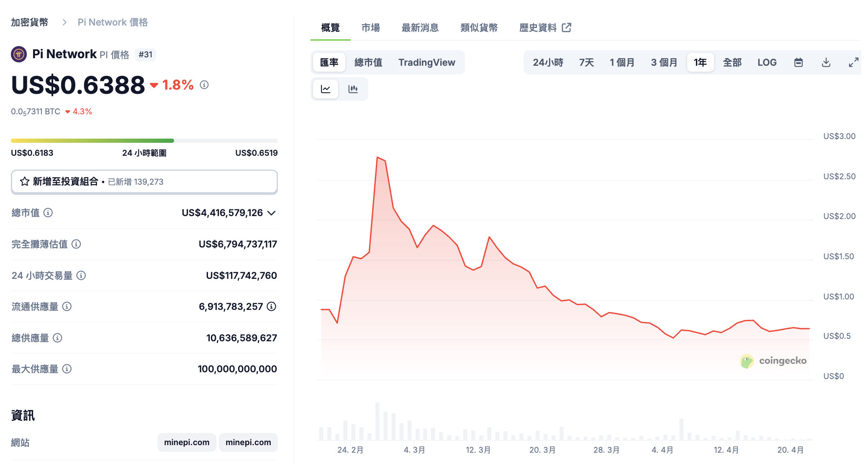Open the 最新消息 tab
The width and height of the screenshot is (868, 464).
(x=420, y=28)
